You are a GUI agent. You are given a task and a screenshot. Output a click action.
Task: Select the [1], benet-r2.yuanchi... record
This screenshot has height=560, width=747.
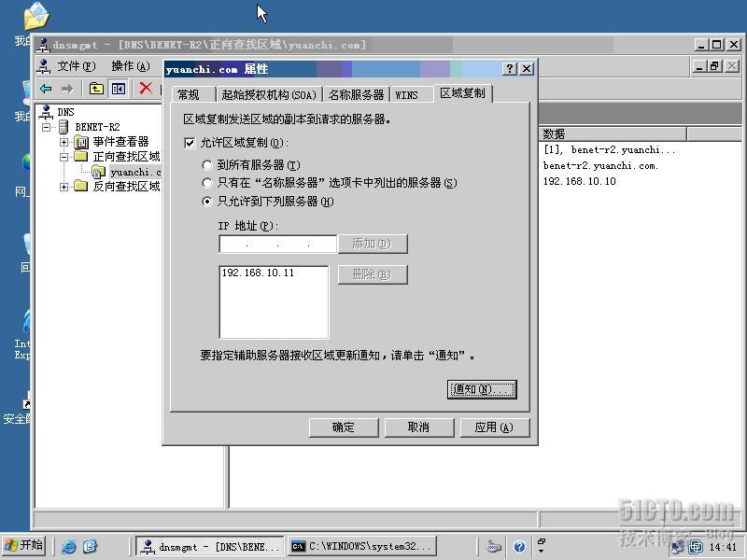[x=609, y=150]
